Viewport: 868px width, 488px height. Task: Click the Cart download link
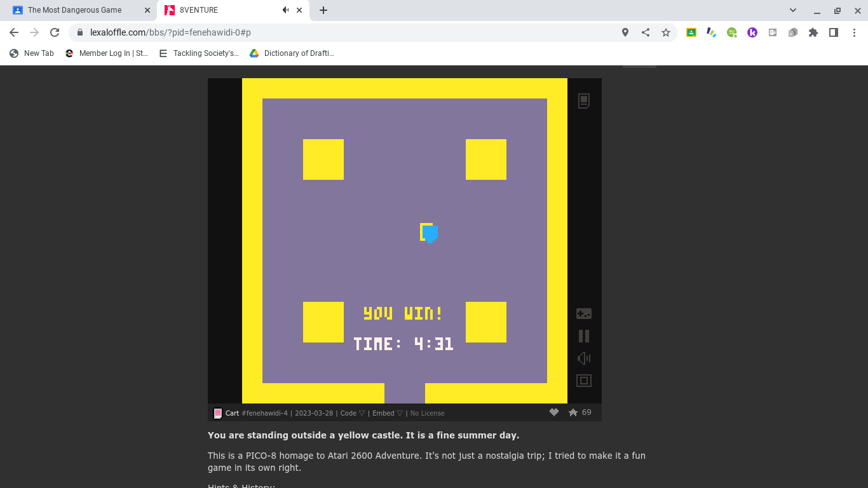coord(232,413)
